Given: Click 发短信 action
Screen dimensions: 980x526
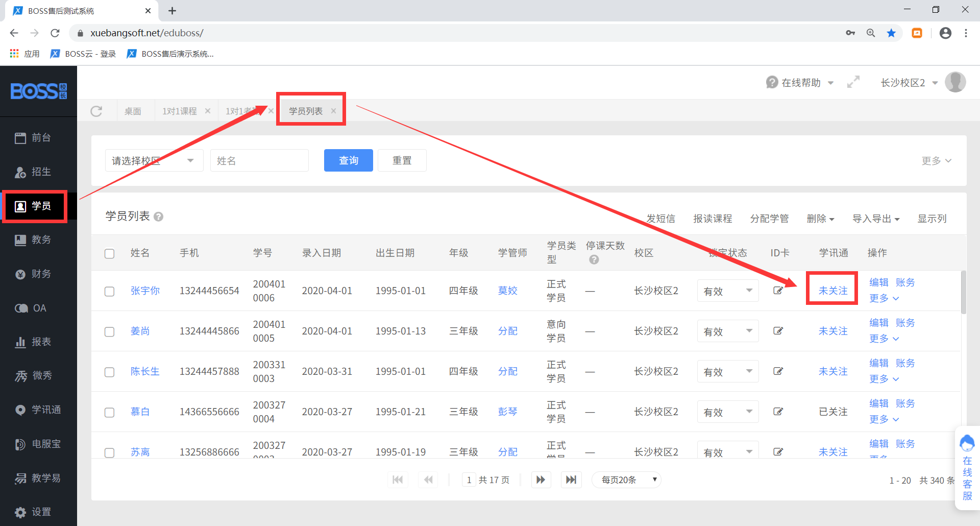Looking at the screenshot, I should tap(660, 219).
